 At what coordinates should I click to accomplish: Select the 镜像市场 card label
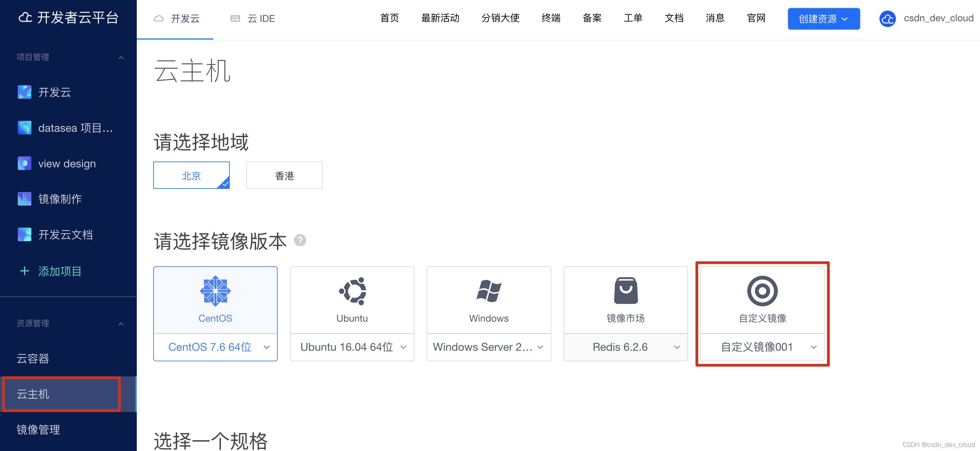[626, 318]
